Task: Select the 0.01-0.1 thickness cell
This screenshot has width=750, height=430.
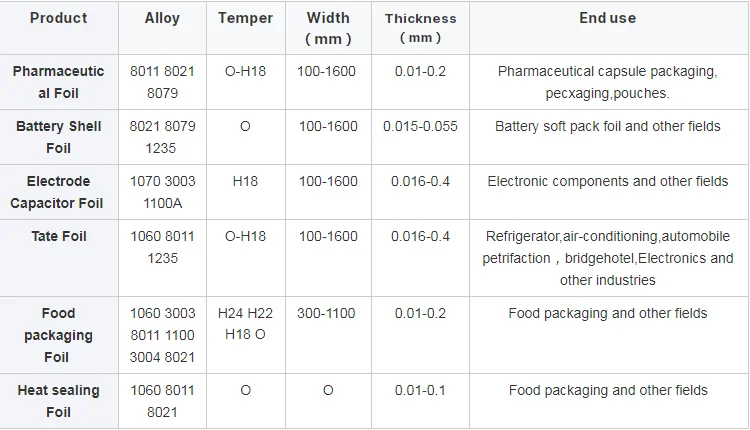Action: point(420,390)
